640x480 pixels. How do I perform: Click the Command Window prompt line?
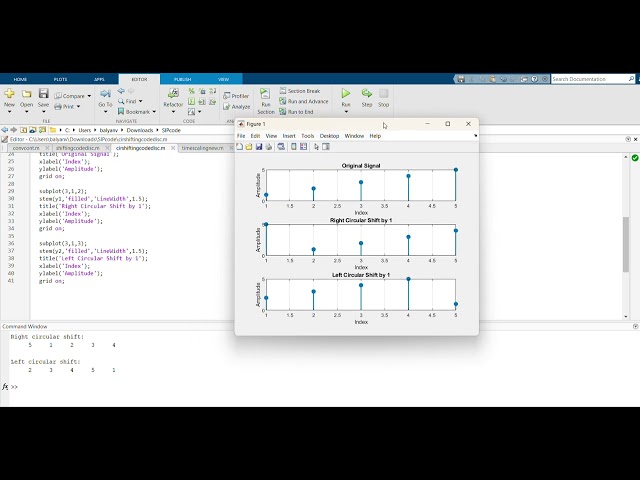pyautogui.click(x=318, y=387)
